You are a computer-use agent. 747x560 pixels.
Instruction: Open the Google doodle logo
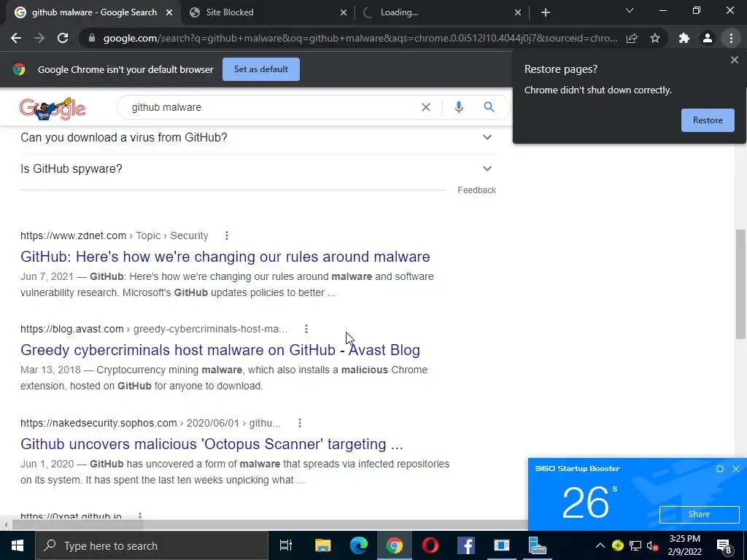pyautogui.click(x=53, y=109)
